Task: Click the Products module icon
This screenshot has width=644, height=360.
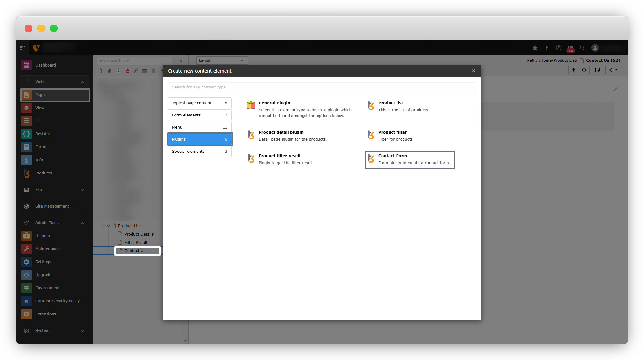Action: click(x=26, y=173)
